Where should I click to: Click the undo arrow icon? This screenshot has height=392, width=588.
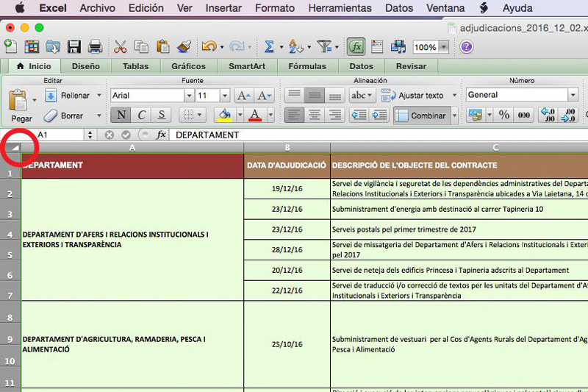click(209, 46)
